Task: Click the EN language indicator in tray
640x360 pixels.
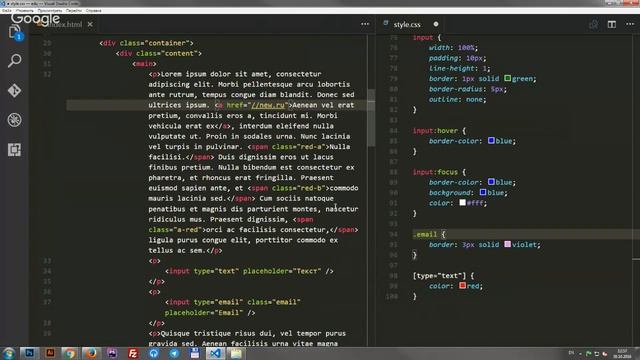Action: [571, 353]
